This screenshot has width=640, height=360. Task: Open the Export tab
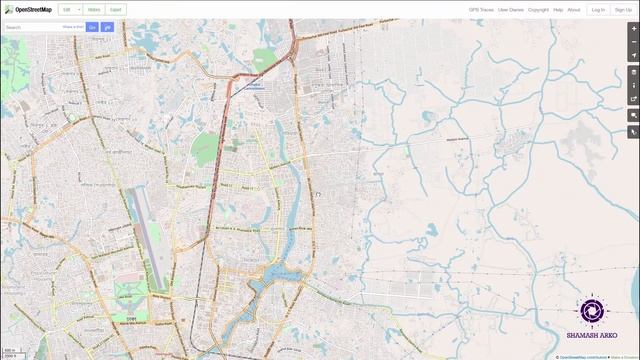(x=116, y=9)
